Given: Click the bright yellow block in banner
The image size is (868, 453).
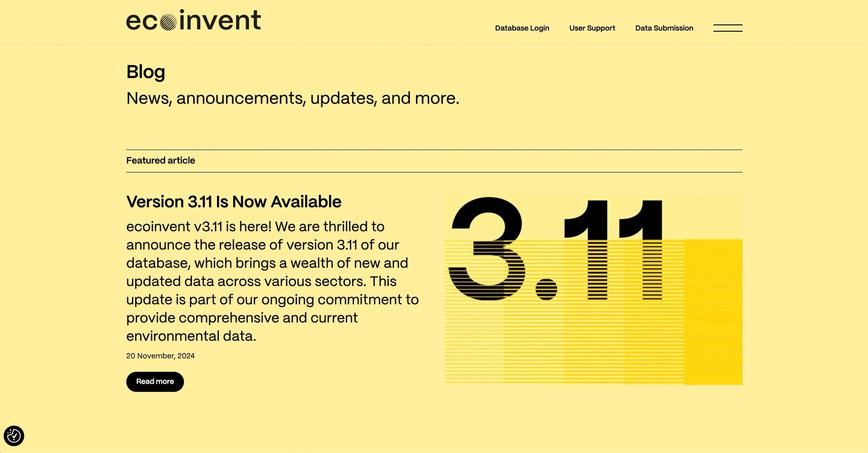Looking at the screenshot, I should click(713, 312).
